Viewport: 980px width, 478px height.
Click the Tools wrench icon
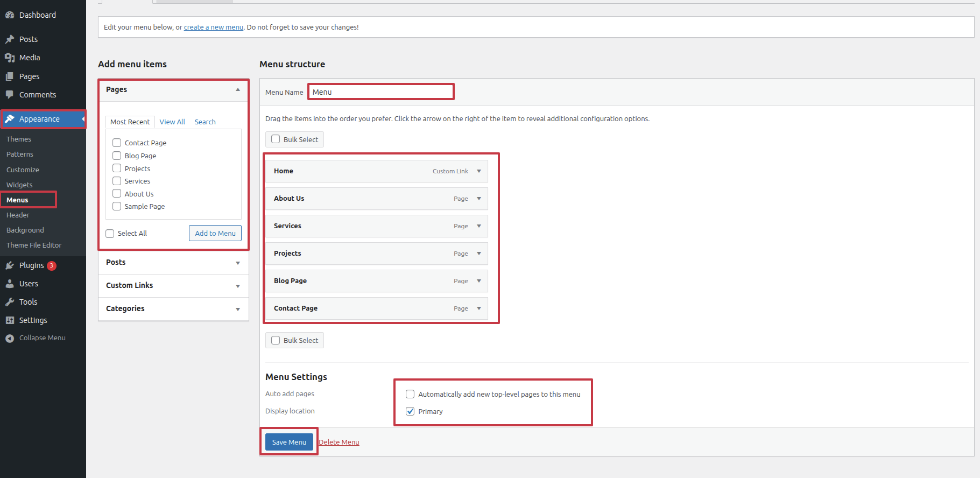click(10, 302)
